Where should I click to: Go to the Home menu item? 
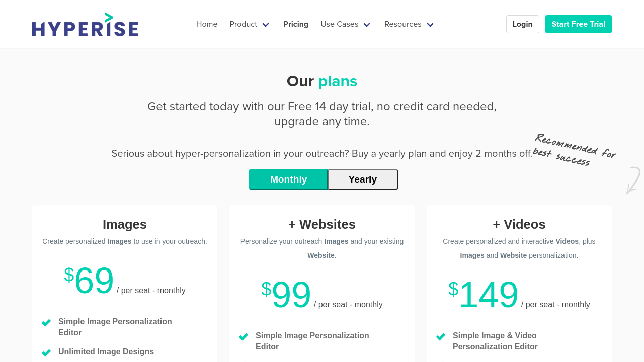tap(207, 24)
